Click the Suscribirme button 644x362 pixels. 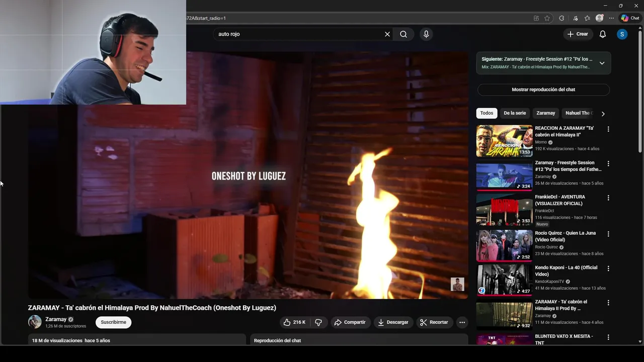[113, 322]
